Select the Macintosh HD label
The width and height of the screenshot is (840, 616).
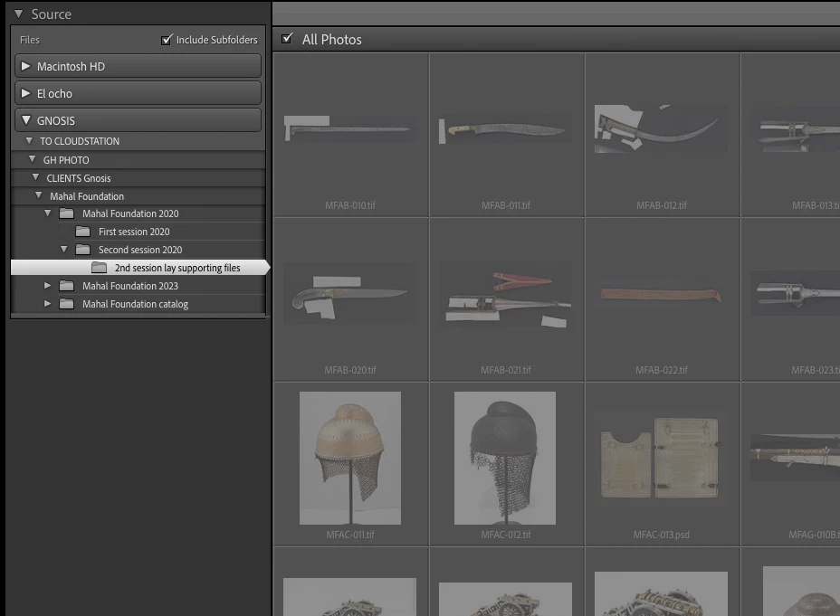pyautogui.click(x=71, y=66)
